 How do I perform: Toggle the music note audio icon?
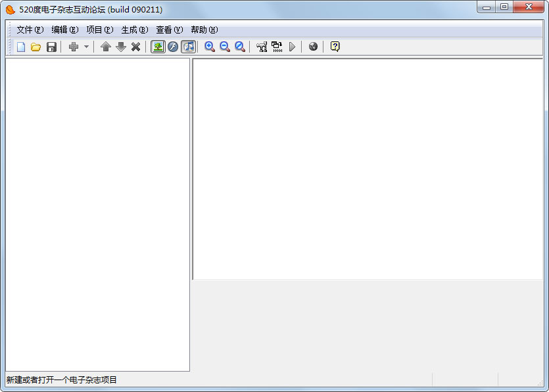pyautogui.click(x=188, y=47)
